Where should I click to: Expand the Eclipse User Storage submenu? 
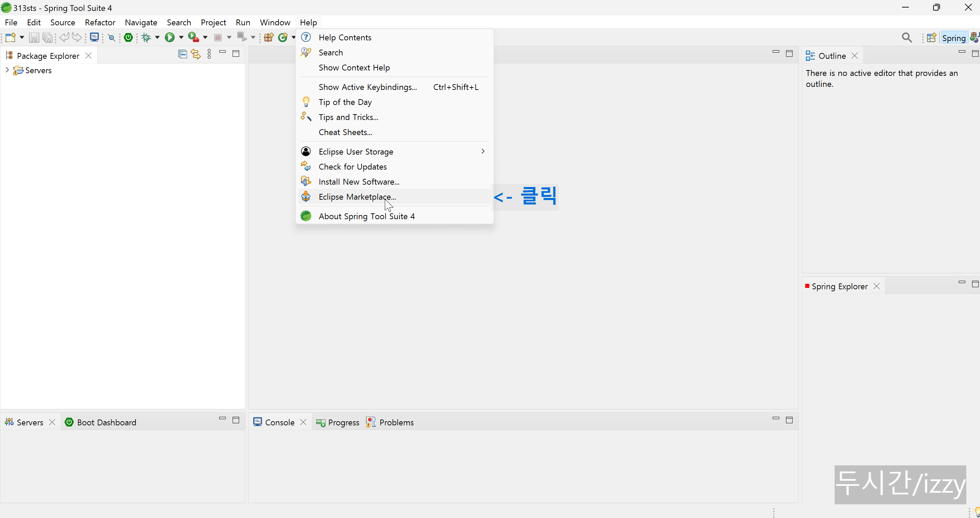[x=394, y=151]
